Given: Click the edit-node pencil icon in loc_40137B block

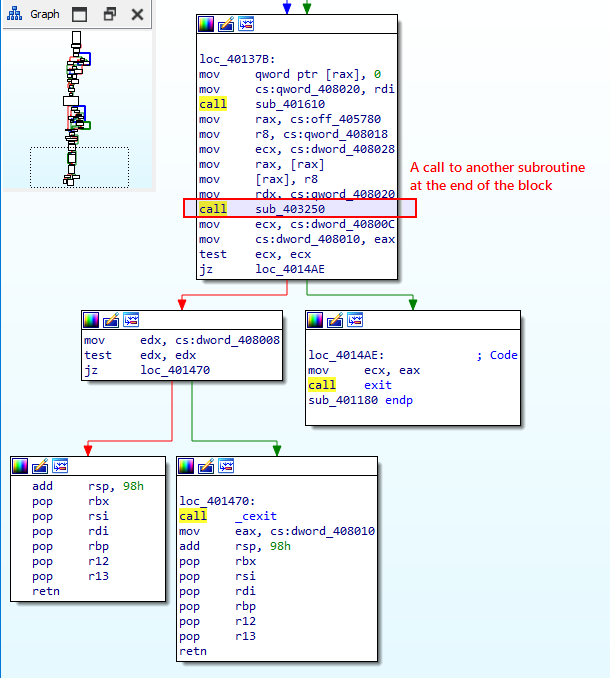Looking at the screenshot, I should (x=226, y=24).
